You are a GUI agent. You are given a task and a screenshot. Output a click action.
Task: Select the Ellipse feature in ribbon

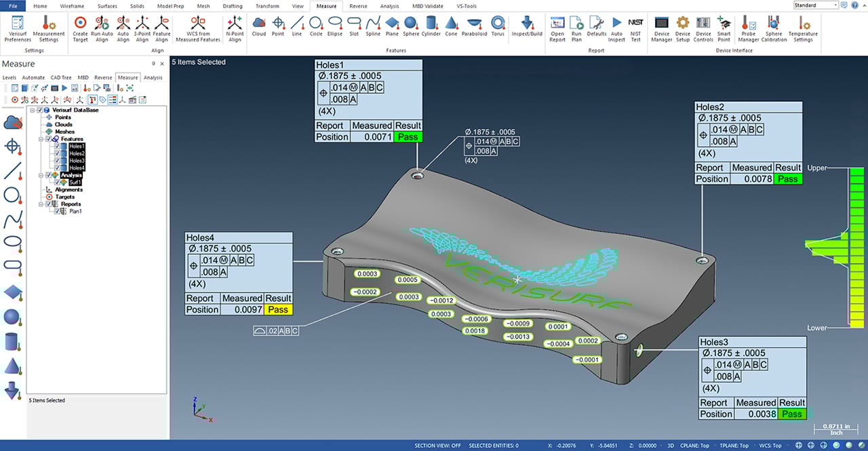335,27
